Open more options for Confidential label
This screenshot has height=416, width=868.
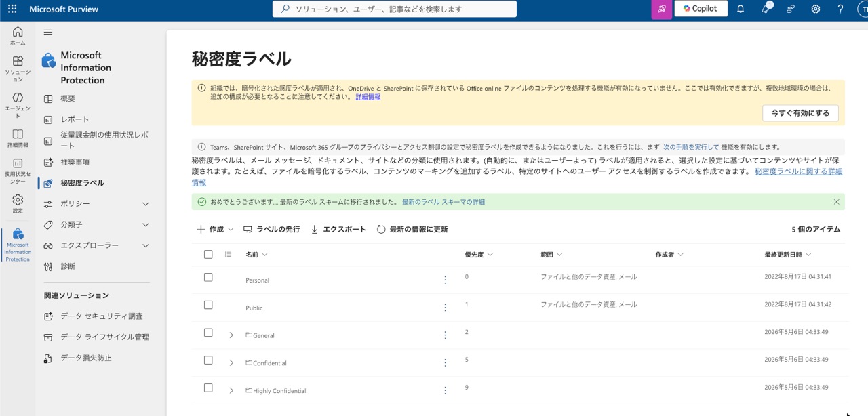tap(445, 363)
